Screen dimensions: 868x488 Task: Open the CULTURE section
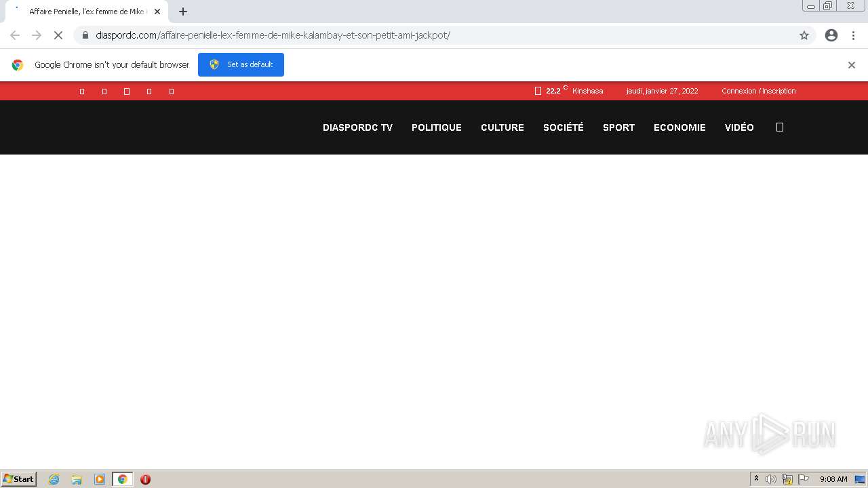click(x=502, y=127)
